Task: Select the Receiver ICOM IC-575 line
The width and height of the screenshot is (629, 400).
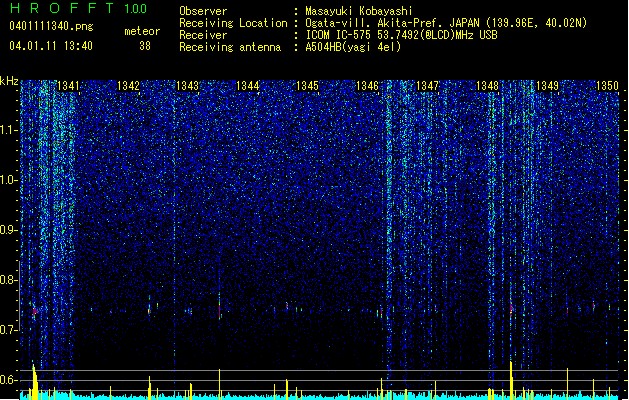Action: click(402, 35)
